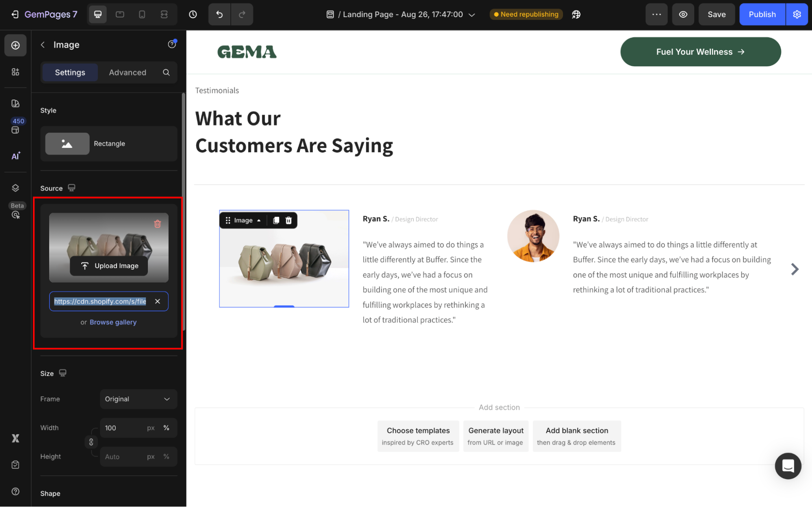Image resolution: width=812 pixels, height=507 pixels.
Task: Delete selected image using trash icon in toolbar
Action: 288,220
